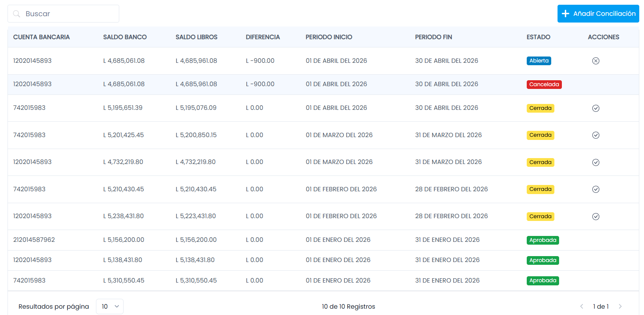Click book balance L 5,195,076.09
This screenshot has height=315, width=644.
pyautogui.click(x=196, y=108)
